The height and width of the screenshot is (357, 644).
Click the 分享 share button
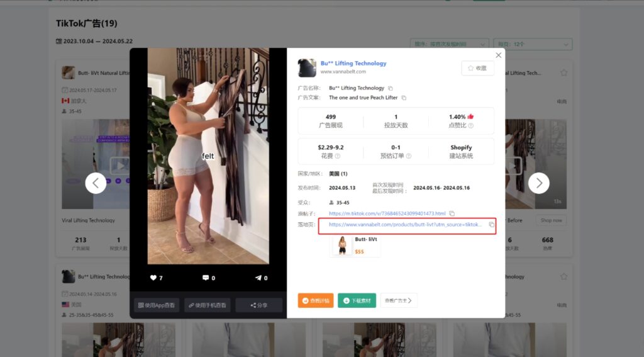(258, 305)
